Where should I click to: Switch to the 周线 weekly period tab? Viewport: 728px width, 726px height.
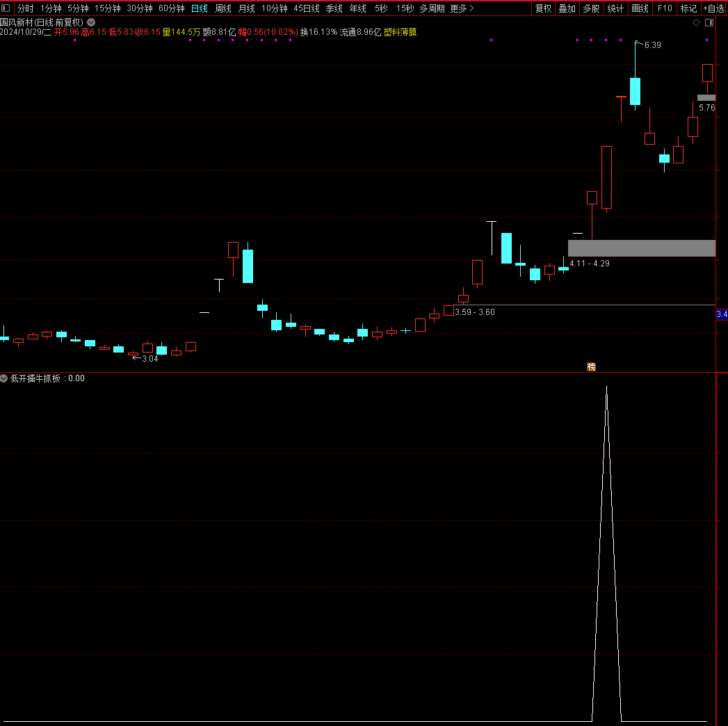pyautogui.click(x=223, y=8)
